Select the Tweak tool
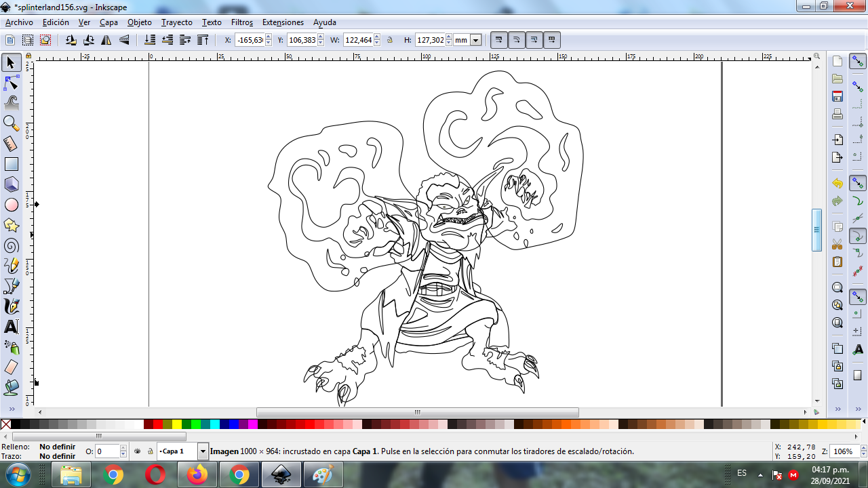This screenshot has height=488, width=868. [11, 103]
